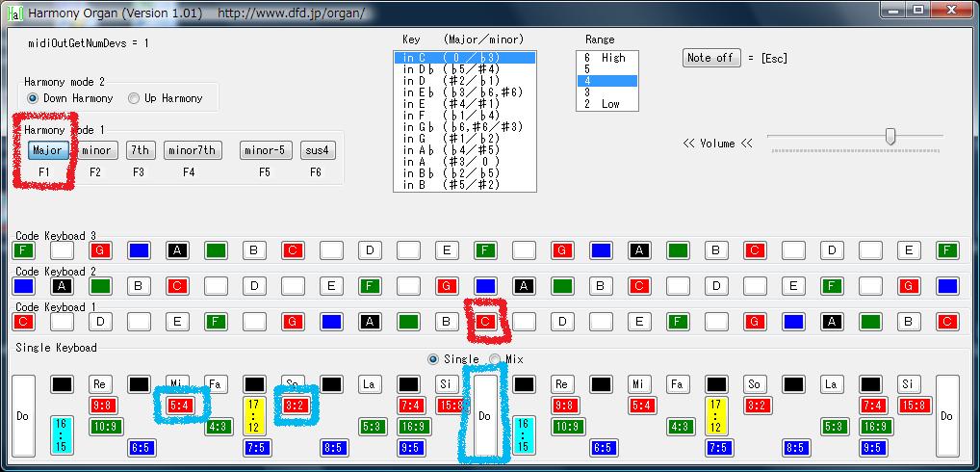Set Range to 2 Low
Image resolution: width=980 pixels, height=472 pixels.
pyautogui.click(x=606, y=104)
